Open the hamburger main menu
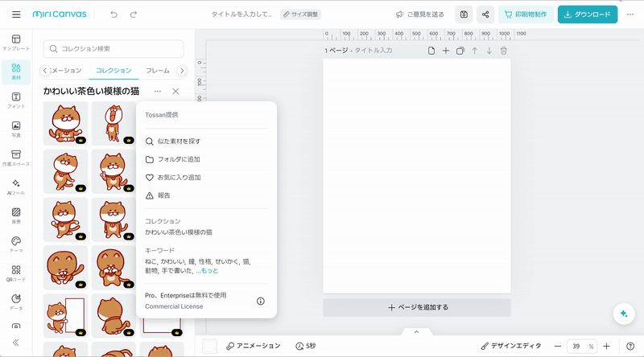 click(16, 14)
